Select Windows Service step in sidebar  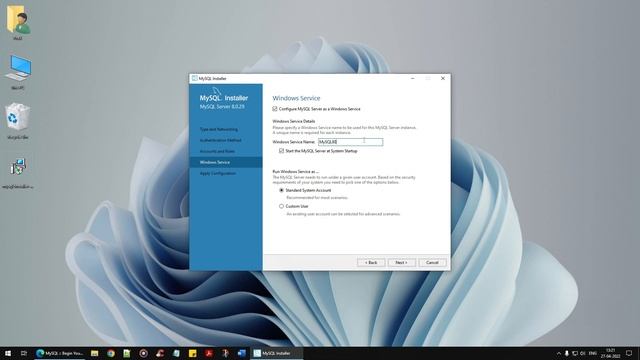(x=226, y=162)
